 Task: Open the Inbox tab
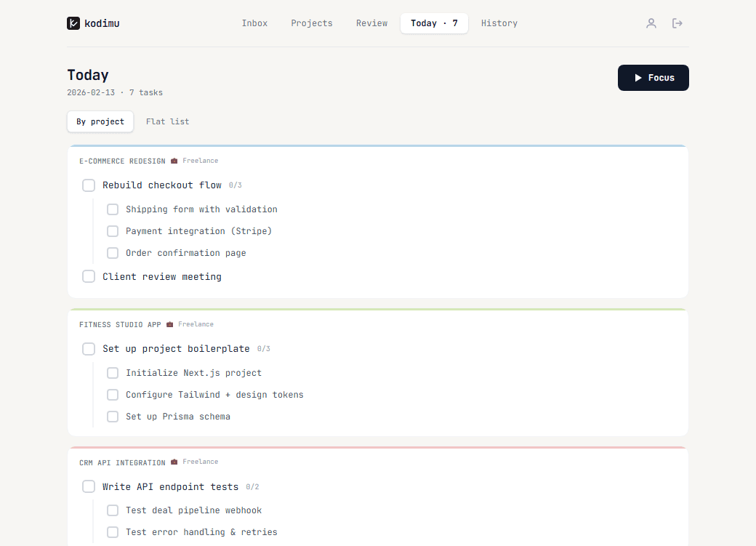[x=254, y=23]
